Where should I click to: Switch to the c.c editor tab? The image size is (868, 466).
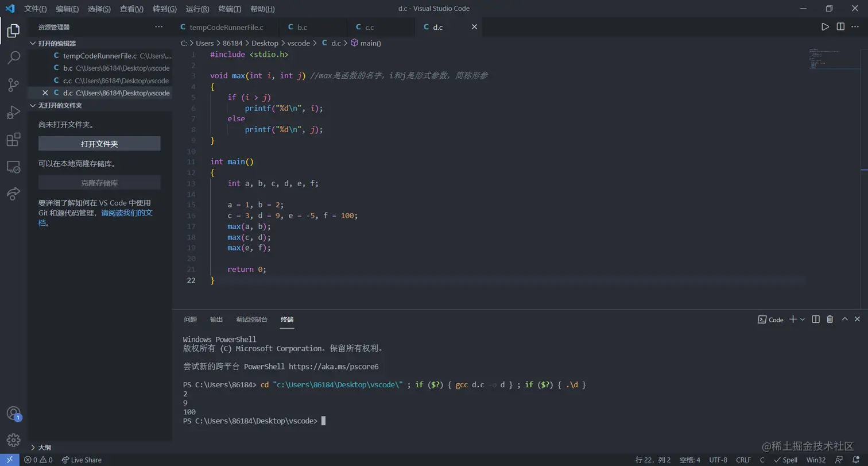click(x=381, y=27)
